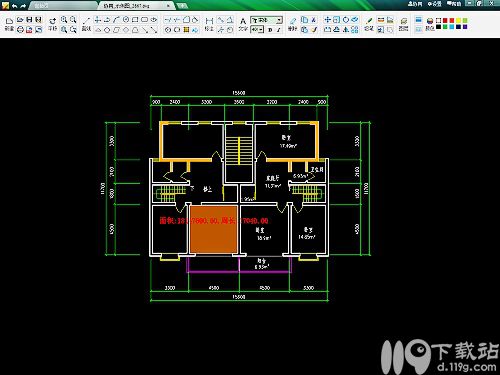
Task: Click the new file icon
Action: tap(9, 21)
